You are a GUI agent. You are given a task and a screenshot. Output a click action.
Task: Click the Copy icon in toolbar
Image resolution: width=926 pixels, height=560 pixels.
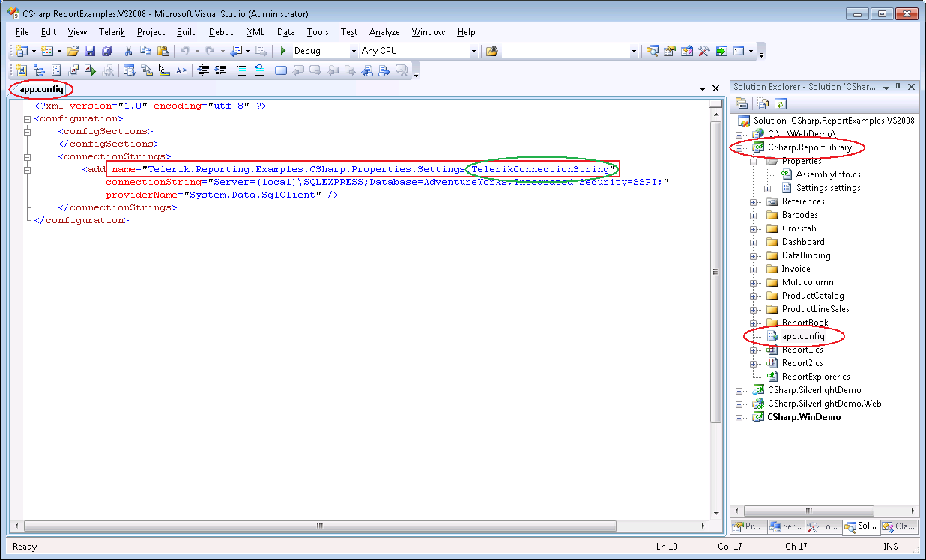145,51
